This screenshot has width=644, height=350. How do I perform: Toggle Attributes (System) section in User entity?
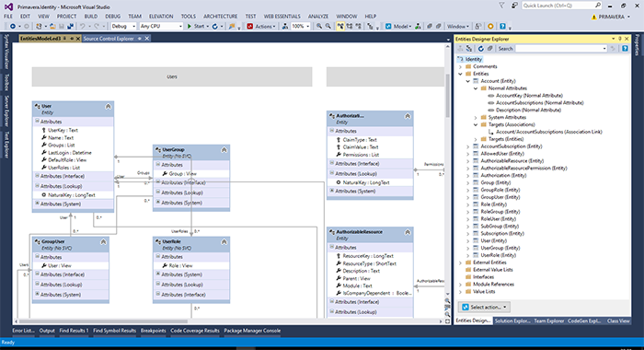coord(37,204)
